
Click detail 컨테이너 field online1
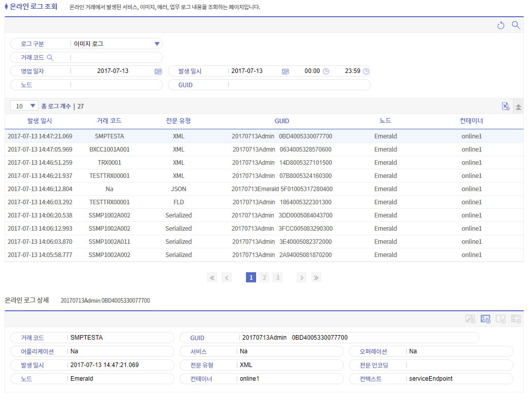tap(290, 379)
